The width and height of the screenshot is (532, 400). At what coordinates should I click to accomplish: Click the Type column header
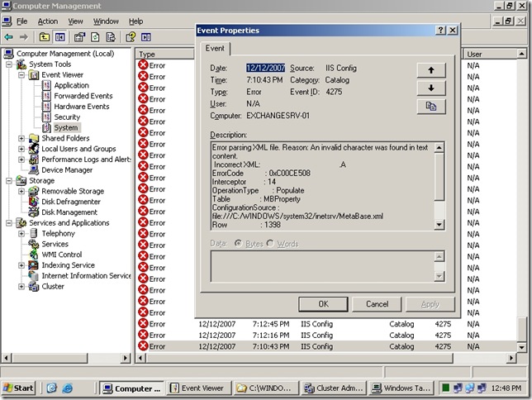165,54
